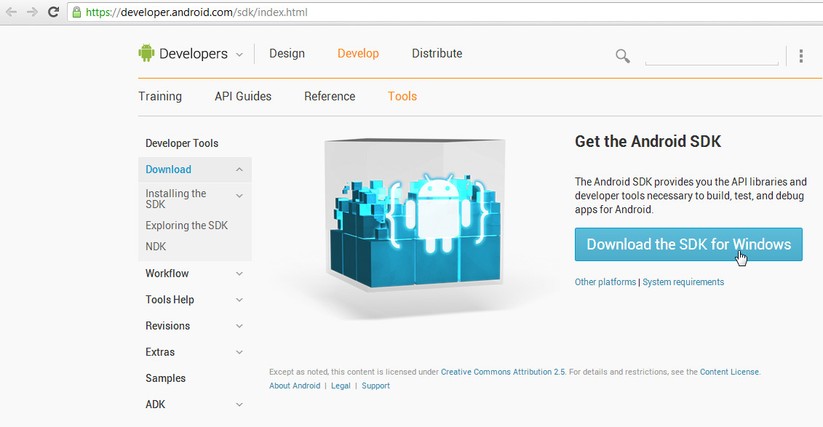Select Samples in the sidebar
The image size is (823, 427).
coord(165,378)
